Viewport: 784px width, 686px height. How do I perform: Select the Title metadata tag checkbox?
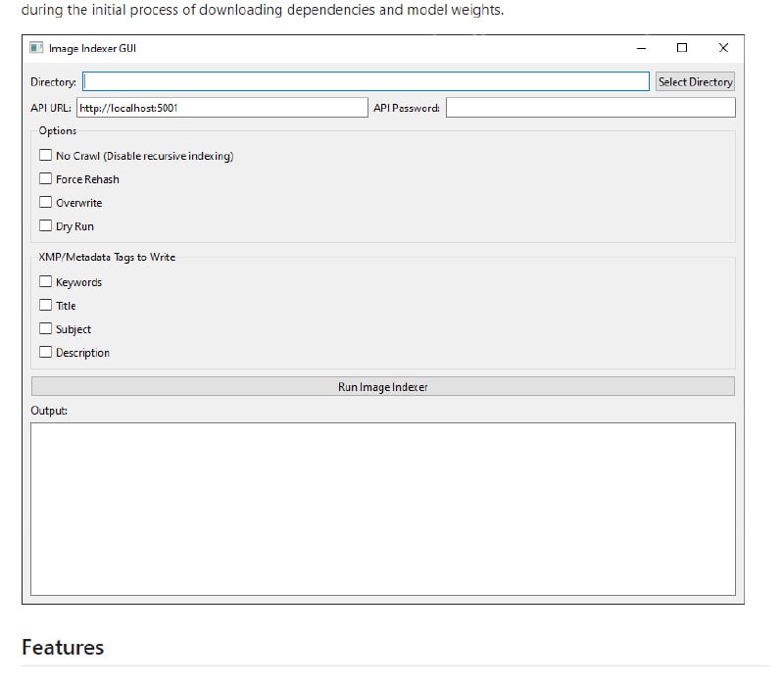pyautogui.click(x=45, y=305)
